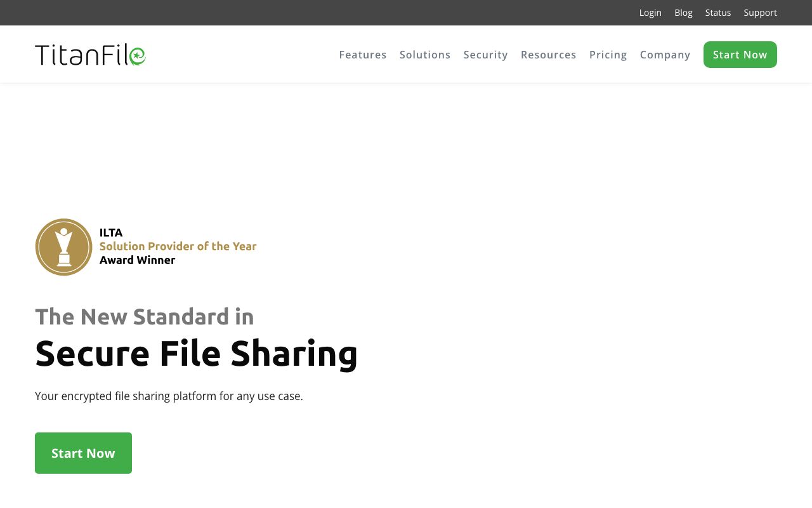The width and height of the screenshot is (812, 508).
Task: Expand the Solutions navigation menu
Action: coord(424,55)
